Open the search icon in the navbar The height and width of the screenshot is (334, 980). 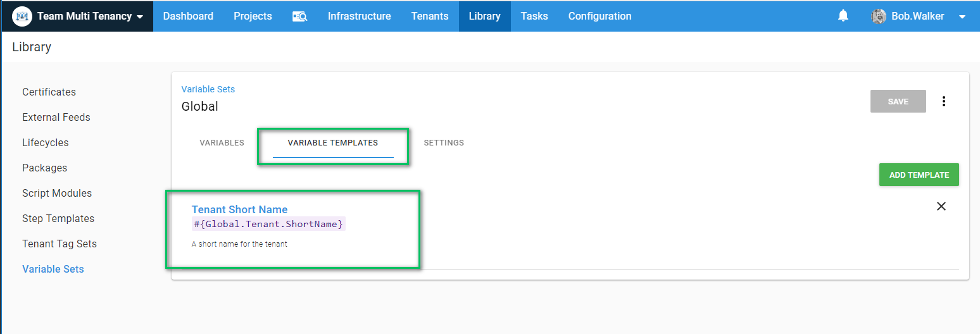(x=299, y=16)
